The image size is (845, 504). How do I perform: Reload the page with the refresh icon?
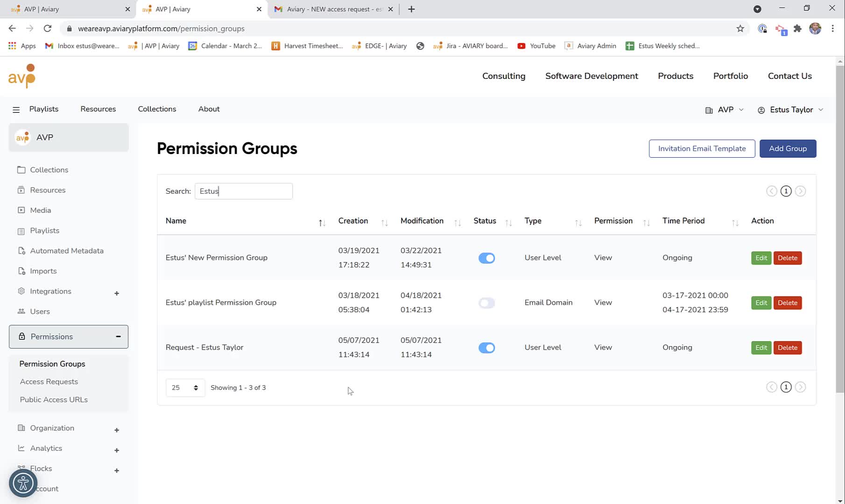pos(48,28)
